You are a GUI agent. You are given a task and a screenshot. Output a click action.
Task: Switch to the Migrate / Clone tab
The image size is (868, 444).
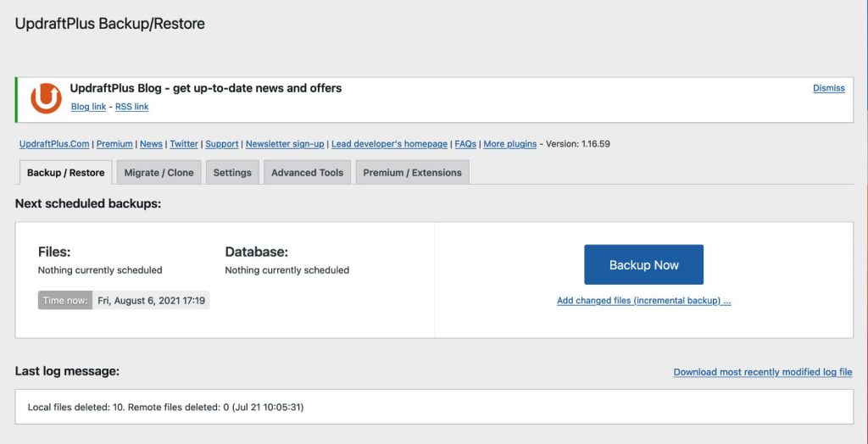coord(159,172)
